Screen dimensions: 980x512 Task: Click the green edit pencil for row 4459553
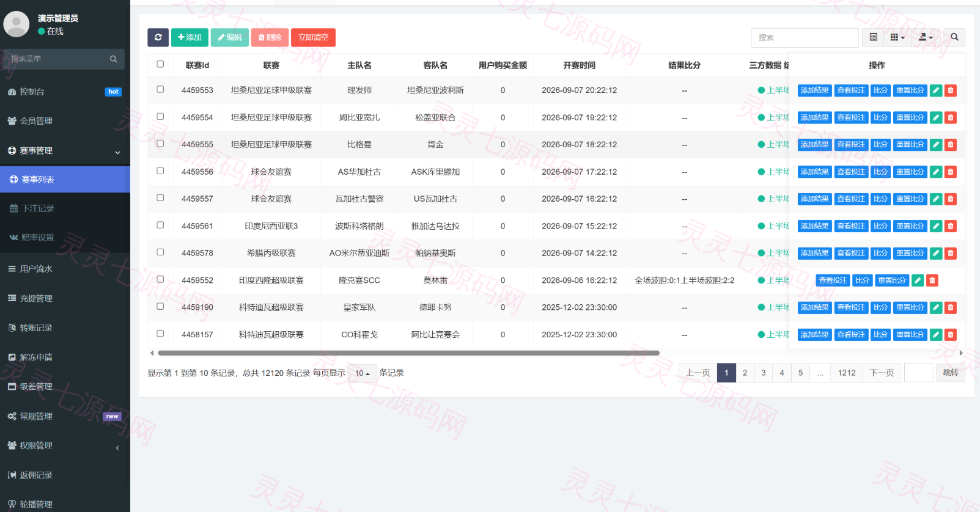point(936,90)
